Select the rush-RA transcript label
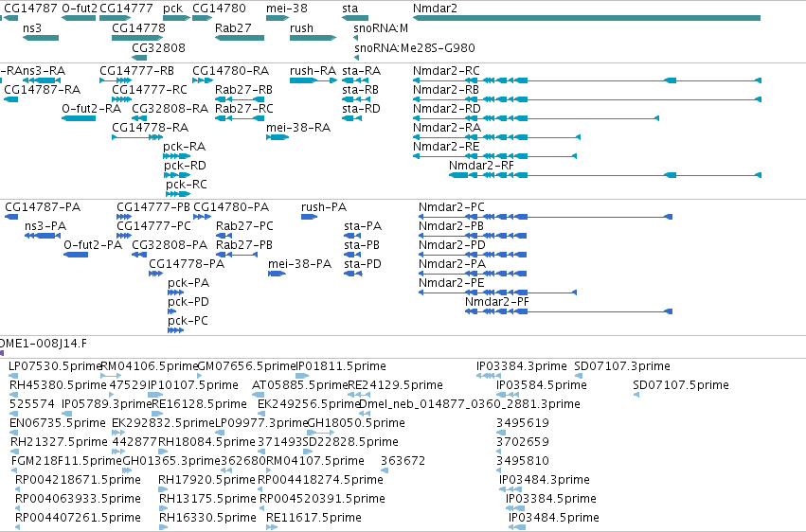Viewport: 806px width, 532px height. [313, 71]
